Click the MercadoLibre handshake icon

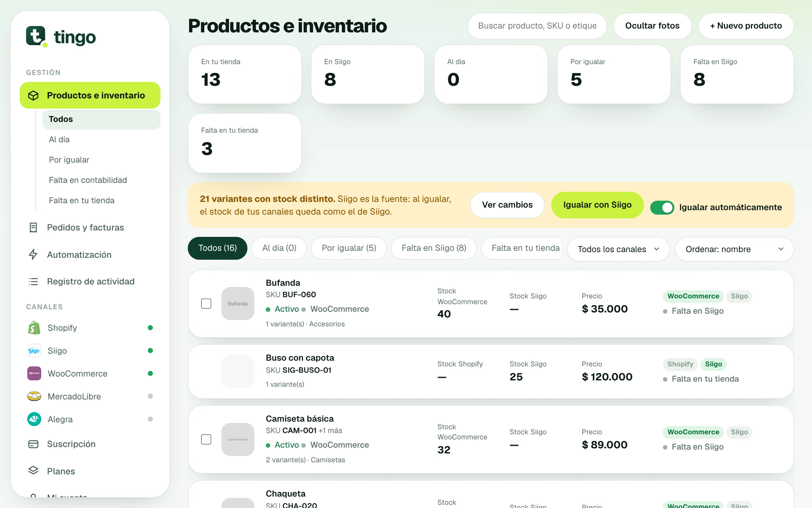coord(34,397)
